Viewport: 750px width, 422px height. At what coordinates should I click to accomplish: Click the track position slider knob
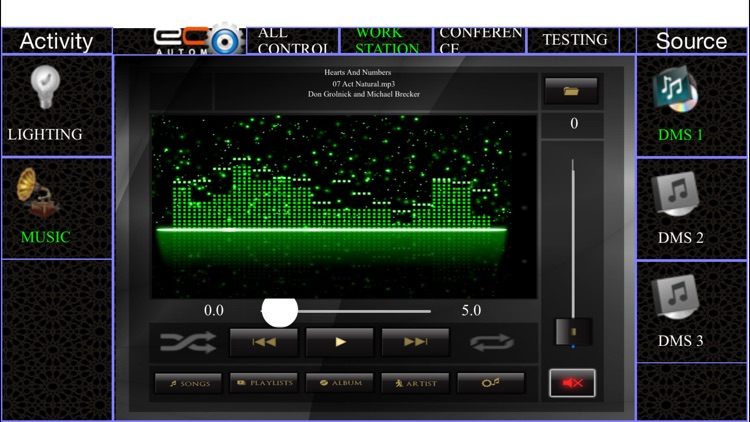click(280, 311)
